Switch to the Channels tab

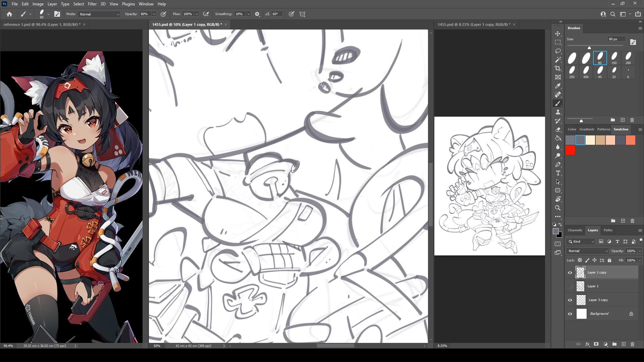pyautogui.click(x=575, y=230)
